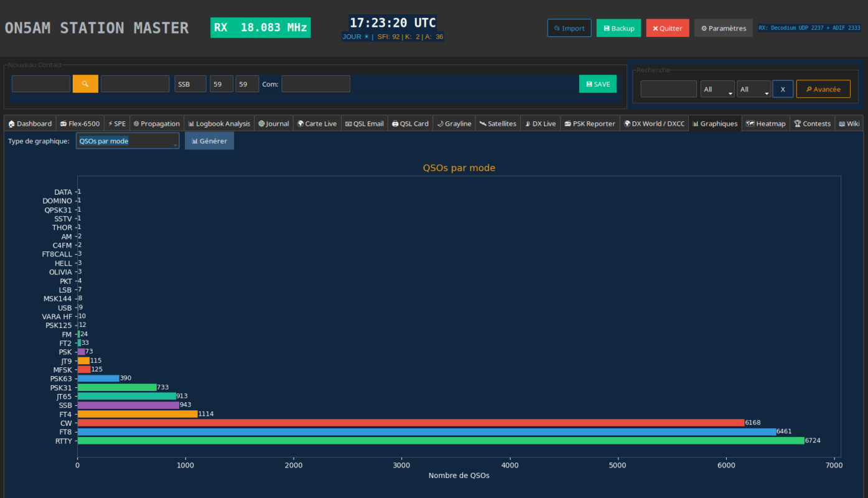Select the QSL Email tab
868x498 pixels.
pyautogui.click(x=365, y=124)
